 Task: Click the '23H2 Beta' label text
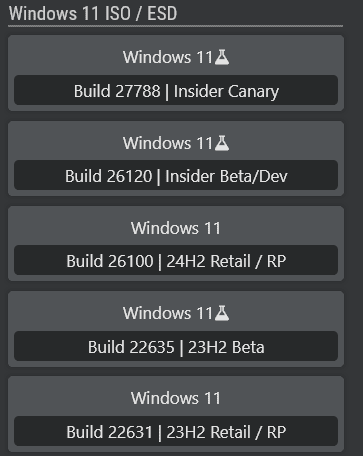click(x=226, y=347)
